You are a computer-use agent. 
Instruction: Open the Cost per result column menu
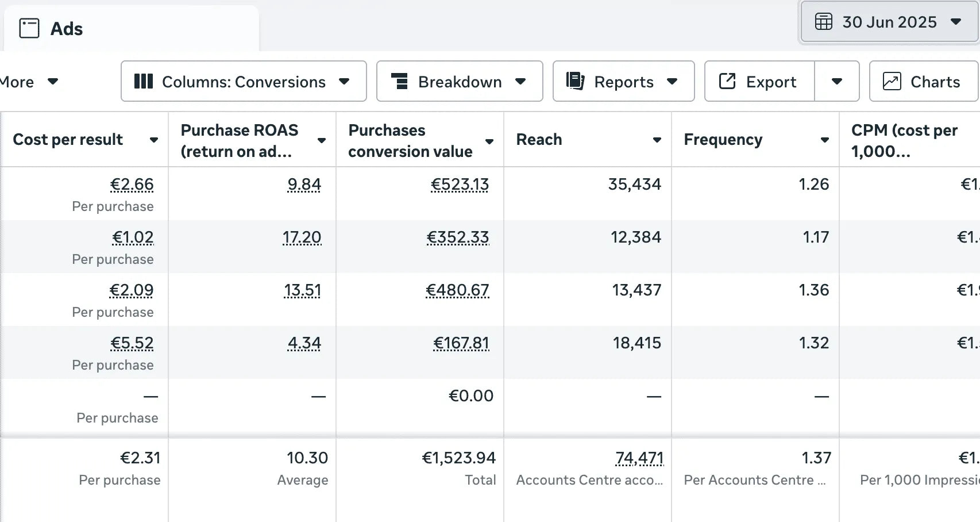coord(153,140)
